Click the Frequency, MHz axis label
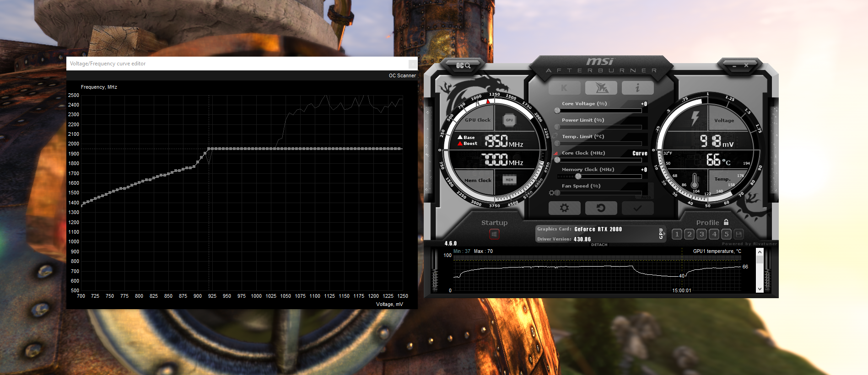 pyautogui.click(x=99, y=87)
